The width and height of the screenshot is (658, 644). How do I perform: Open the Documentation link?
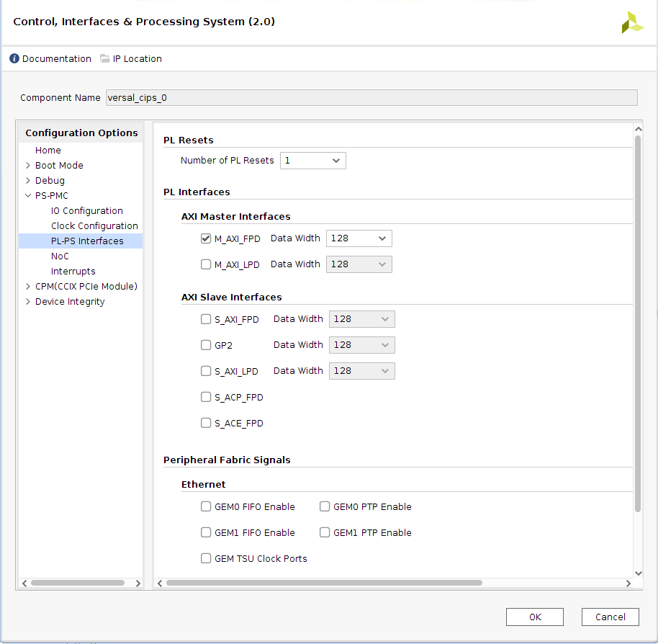(57, 59)
